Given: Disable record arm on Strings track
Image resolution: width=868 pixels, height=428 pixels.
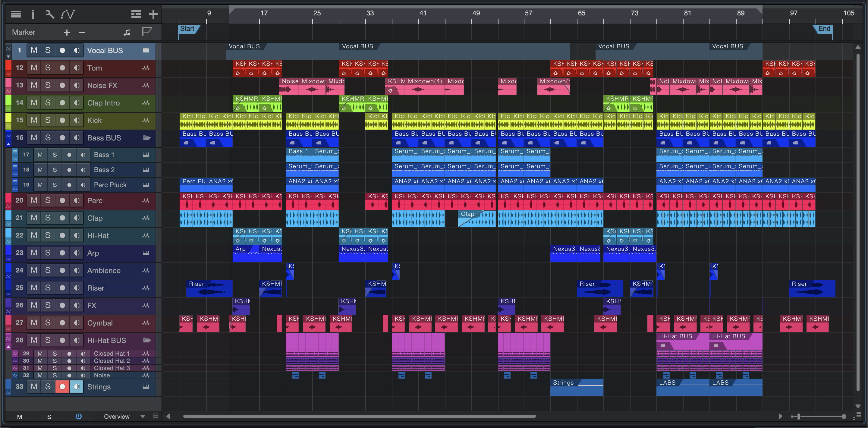Looking at the screenshot, I should [62, 386].
